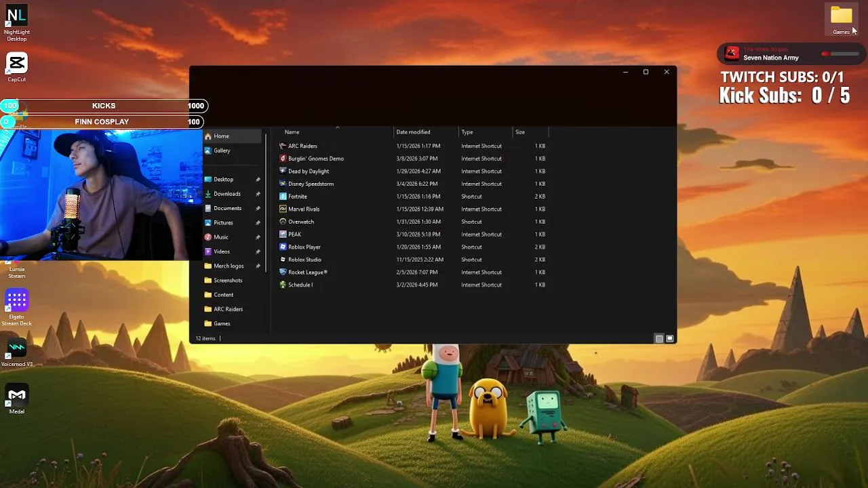Select the Roblox Studio shortcut
The width and height of the screenshot is (868, 488).
(300, 260)
